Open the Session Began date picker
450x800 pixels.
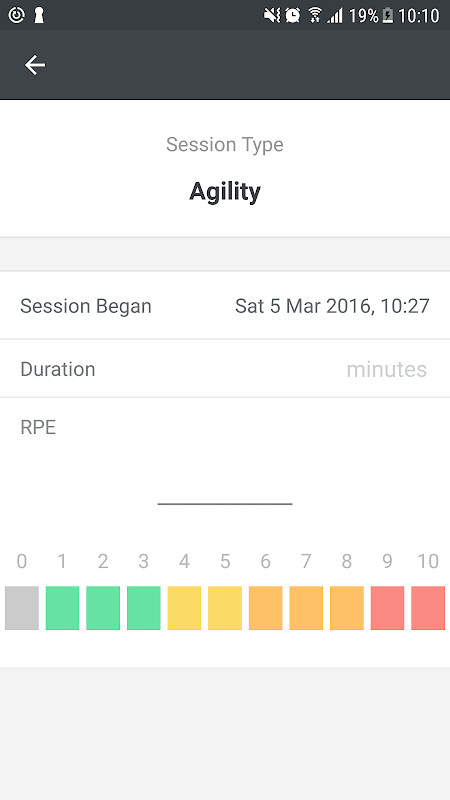pos(225,306)
